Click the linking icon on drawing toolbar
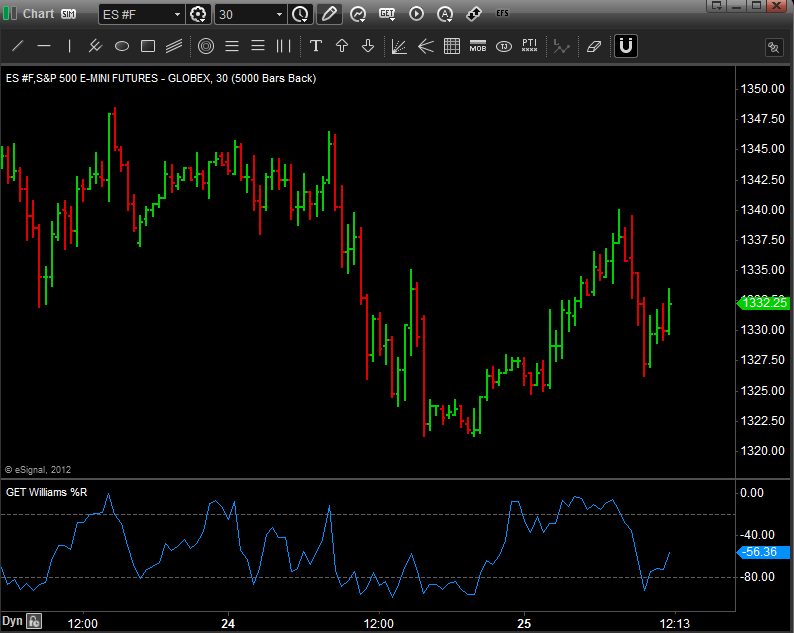 [x=774, y=48]
